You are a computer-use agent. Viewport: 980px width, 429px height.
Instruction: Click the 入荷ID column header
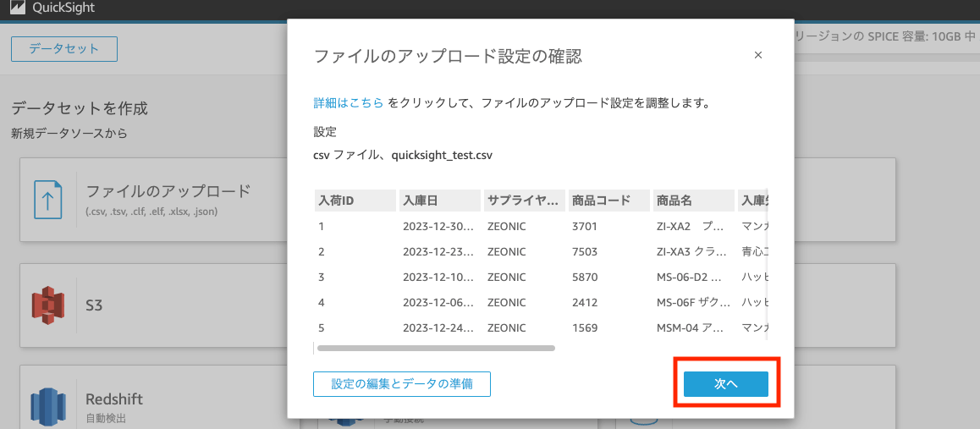[355, 201]
